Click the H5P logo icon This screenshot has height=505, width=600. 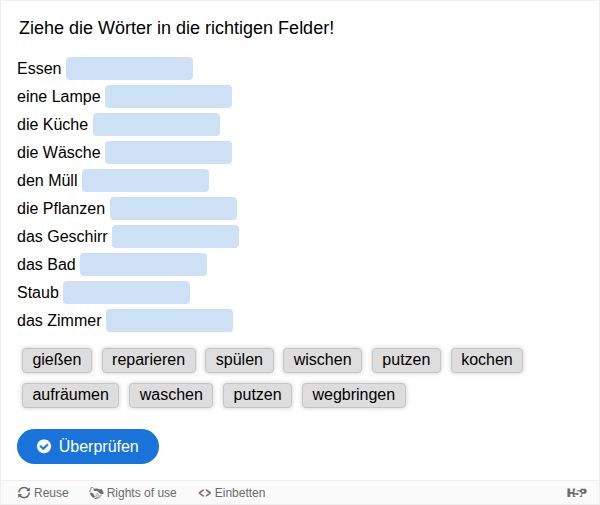click(x=576, y=493)
